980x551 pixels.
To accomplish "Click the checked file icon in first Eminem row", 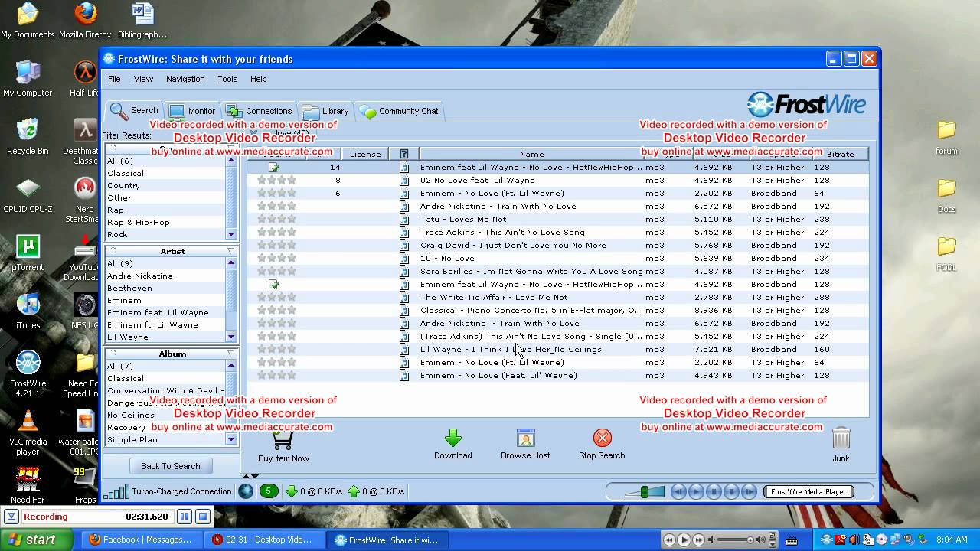I will coord(273,167).
